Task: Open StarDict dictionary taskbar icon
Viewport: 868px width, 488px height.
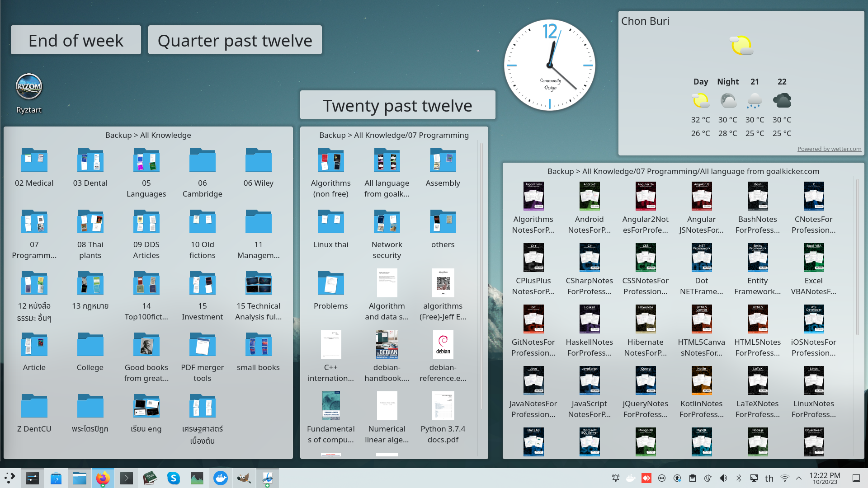Action: pyautogui.click(x=150, y=478)
